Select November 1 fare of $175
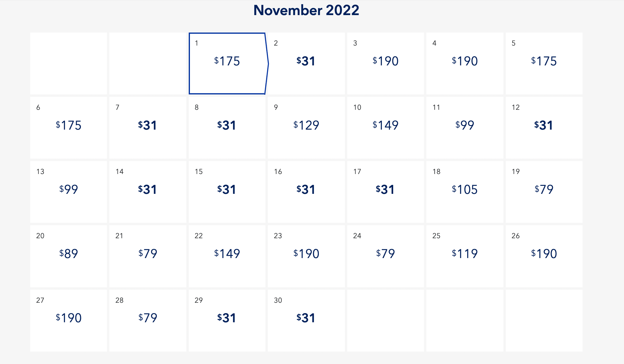Viewport: 624px width, 364px height. coord(227,63)
